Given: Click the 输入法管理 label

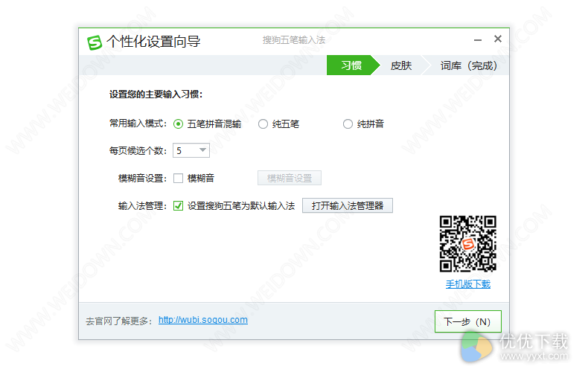Looking at the screenshot, I should (142, 206).
